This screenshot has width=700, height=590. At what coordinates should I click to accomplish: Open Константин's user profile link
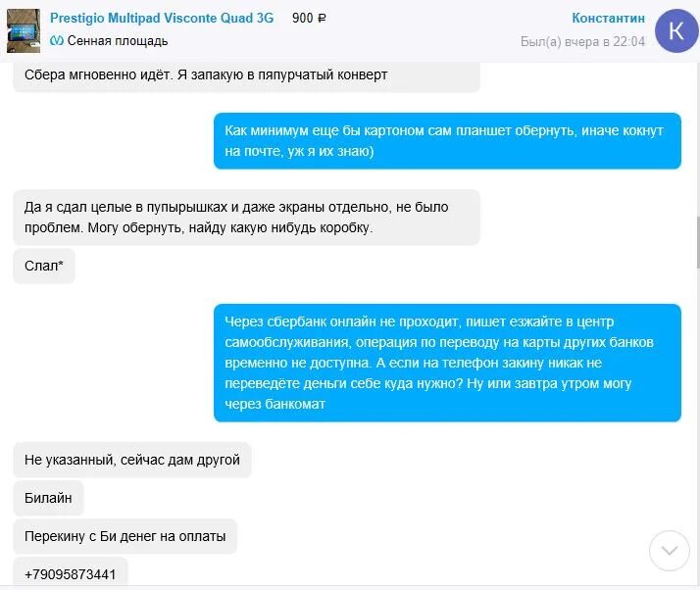[x=608, y=18]
